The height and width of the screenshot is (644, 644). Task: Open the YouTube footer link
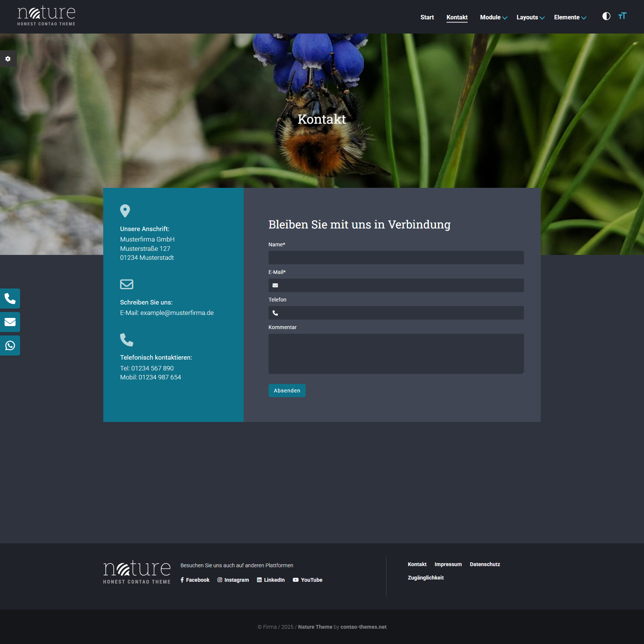pos(308,580)
